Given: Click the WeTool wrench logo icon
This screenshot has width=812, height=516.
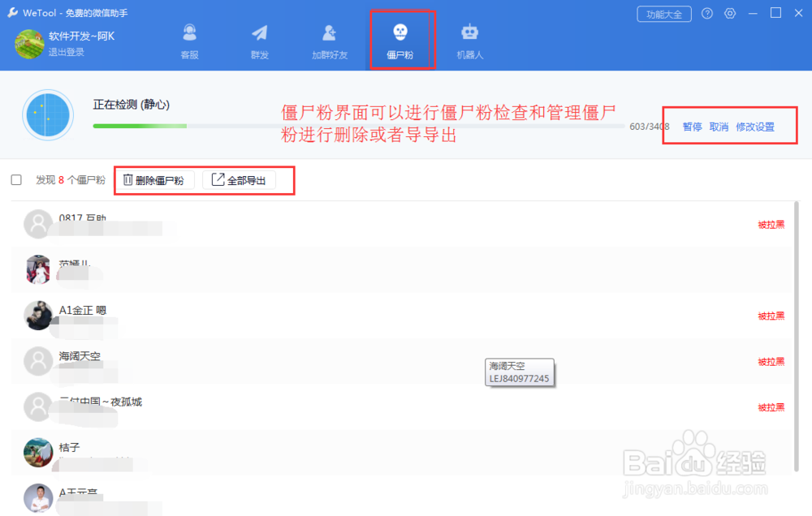Looking at the screenshot, I should click(x=13, y=12).
